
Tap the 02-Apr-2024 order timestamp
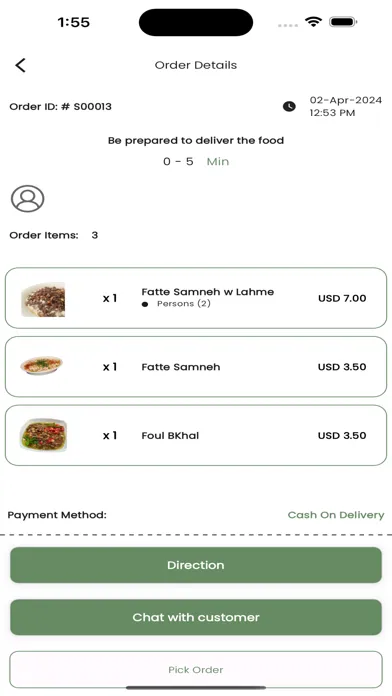[x=345, y=107]
